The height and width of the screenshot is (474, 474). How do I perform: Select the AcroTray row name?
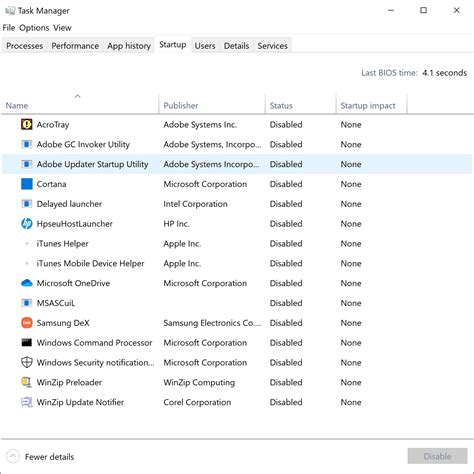(53, 125)
